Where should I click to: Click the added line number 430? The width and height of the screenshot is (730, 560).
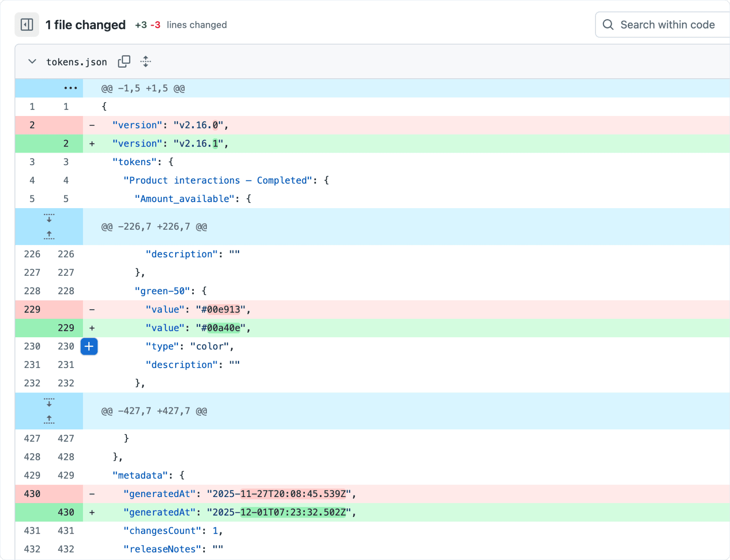66,512
